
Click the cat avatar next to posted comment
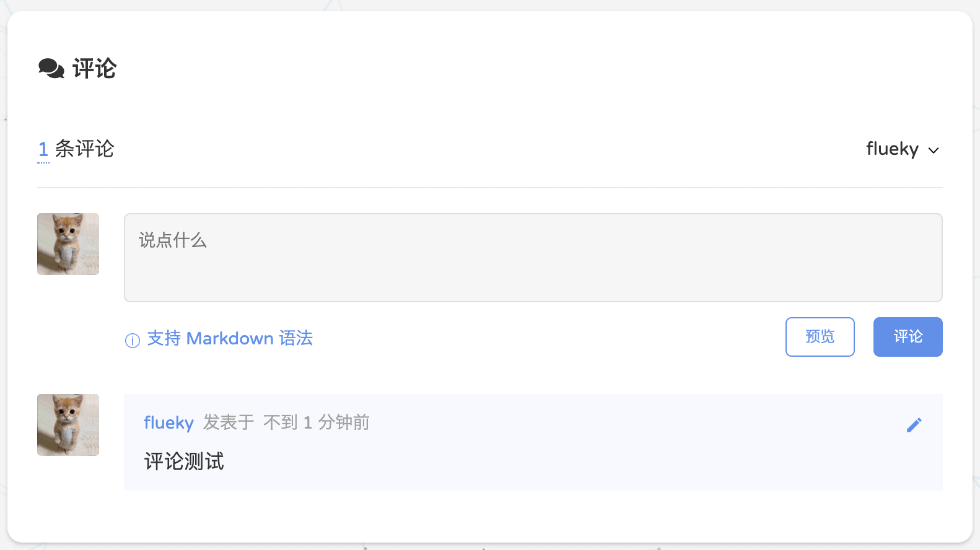(x=68, y=425)
